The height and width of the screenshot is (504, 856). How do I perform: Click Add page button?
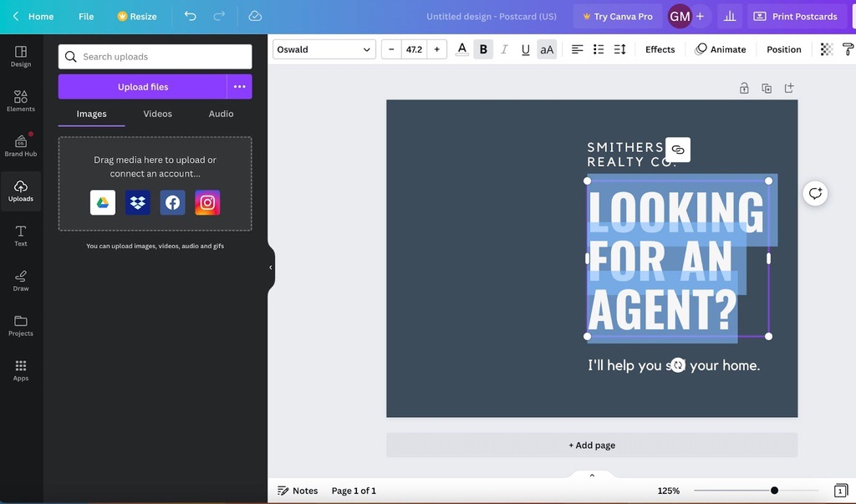point(592,445)
